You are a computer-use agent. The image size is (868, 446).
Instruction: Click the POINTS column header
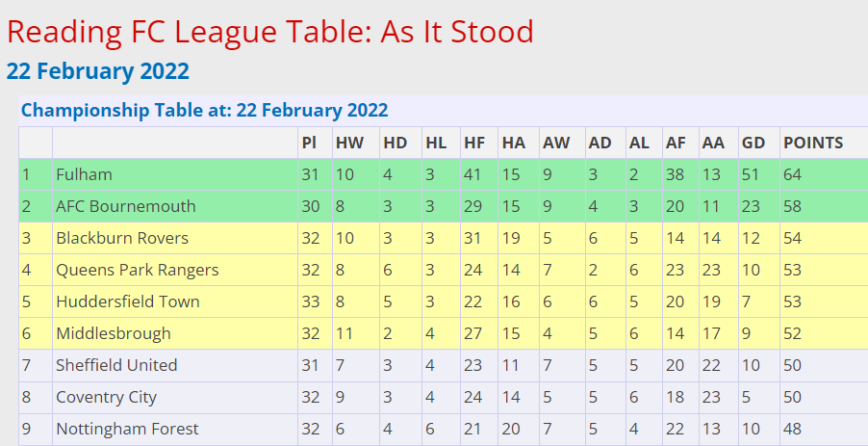tap(813, 143)
